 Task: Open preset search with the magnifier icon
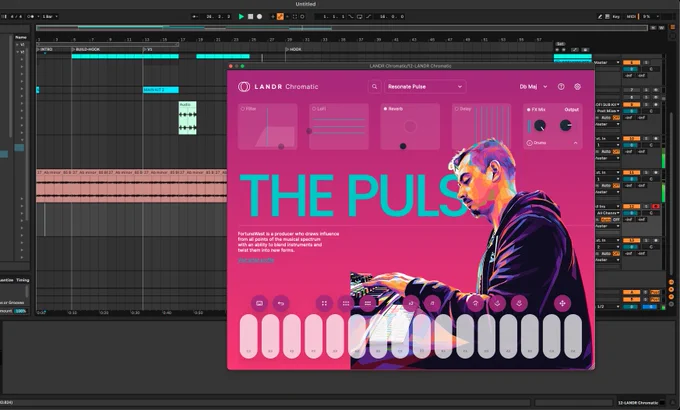click(x=374, y=87)
